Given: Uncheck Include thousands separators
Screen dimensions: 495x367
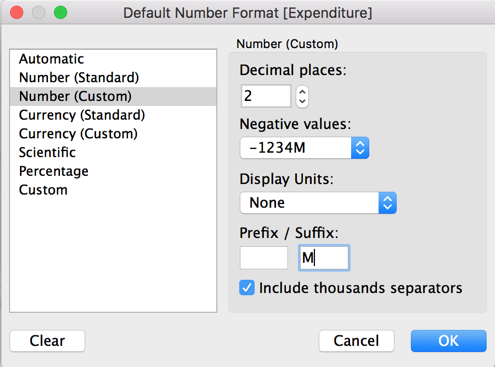Looking at the screenshot, I should 247,288.
